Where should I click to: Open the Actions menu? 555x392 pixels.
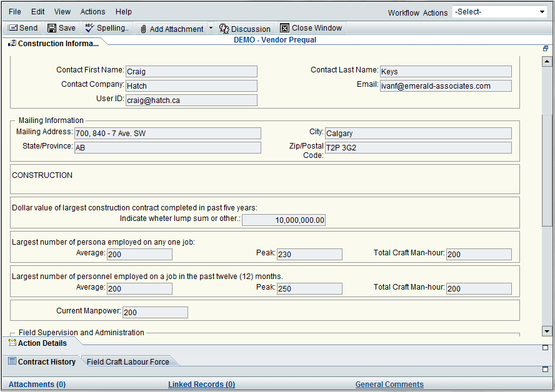click(x=92, y=12)
